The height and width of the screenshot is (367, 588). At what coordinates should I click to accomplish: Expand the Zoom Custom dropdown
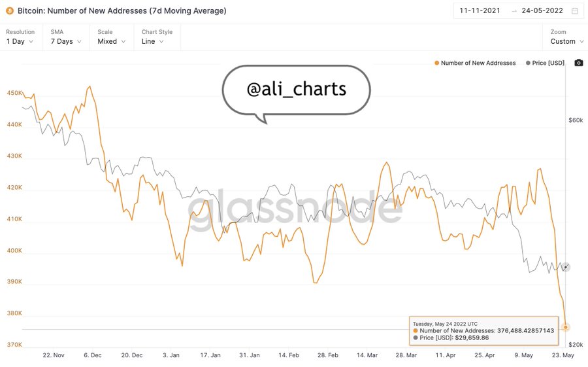pyautogui.click(x=566, y=41)
